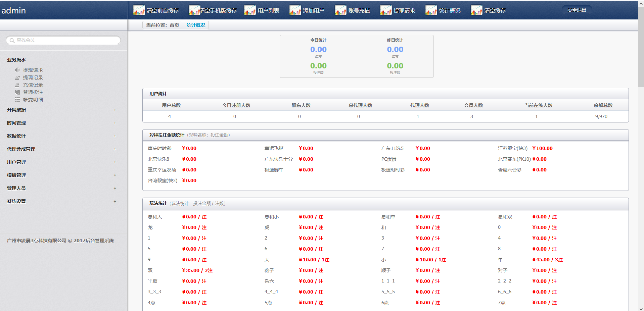Screen dimensions: 644x311
Task: Click the chart icon next to 用户列表
Action: 249,10
